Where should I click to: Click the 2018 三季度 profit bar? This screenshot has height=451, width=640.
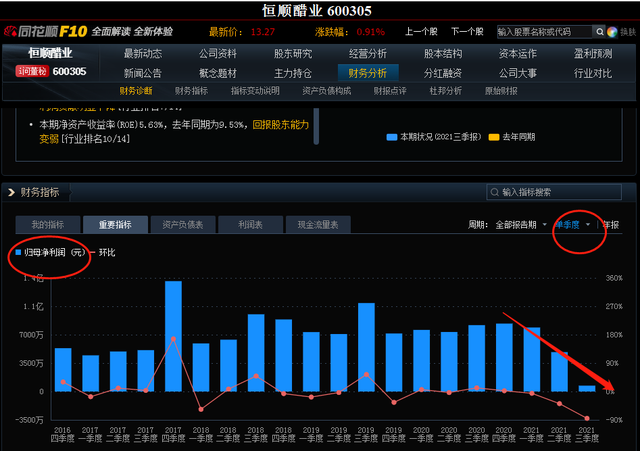256,353
